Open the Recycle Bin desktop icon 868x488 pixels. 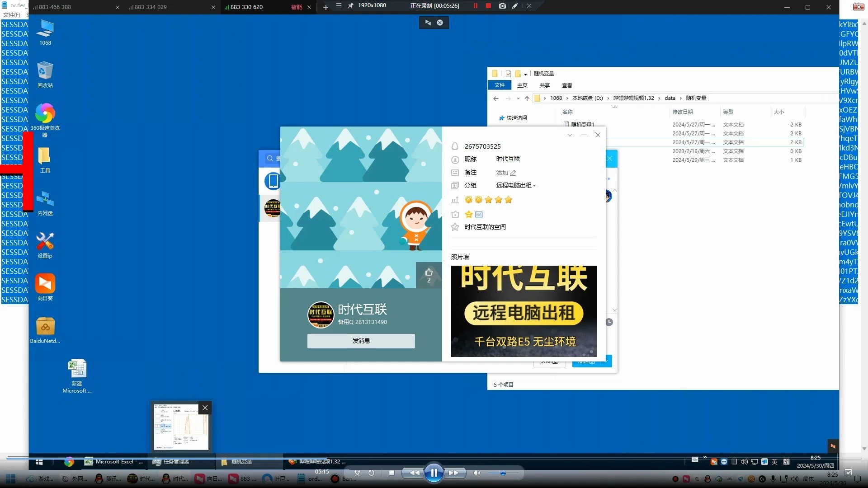(x=45, y=75)
